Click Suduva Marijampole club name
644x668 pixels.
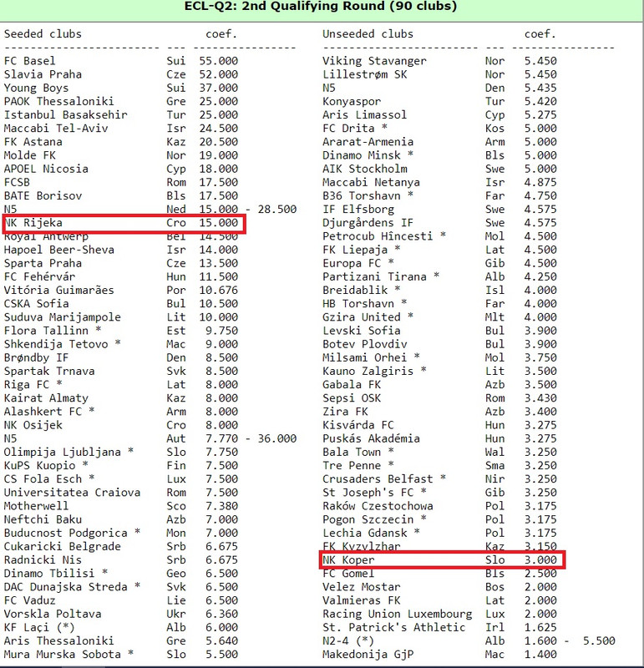click(62, 317)
